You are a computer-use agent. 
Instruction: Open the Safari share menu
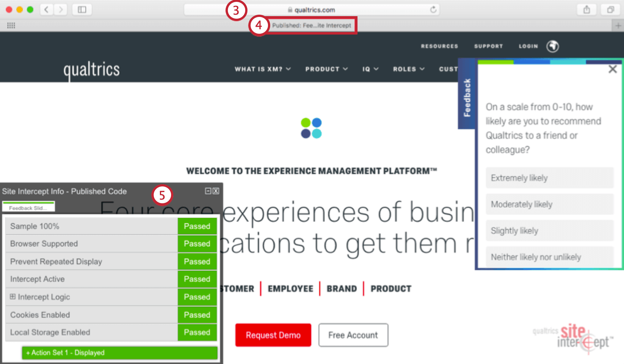[587, 10]
